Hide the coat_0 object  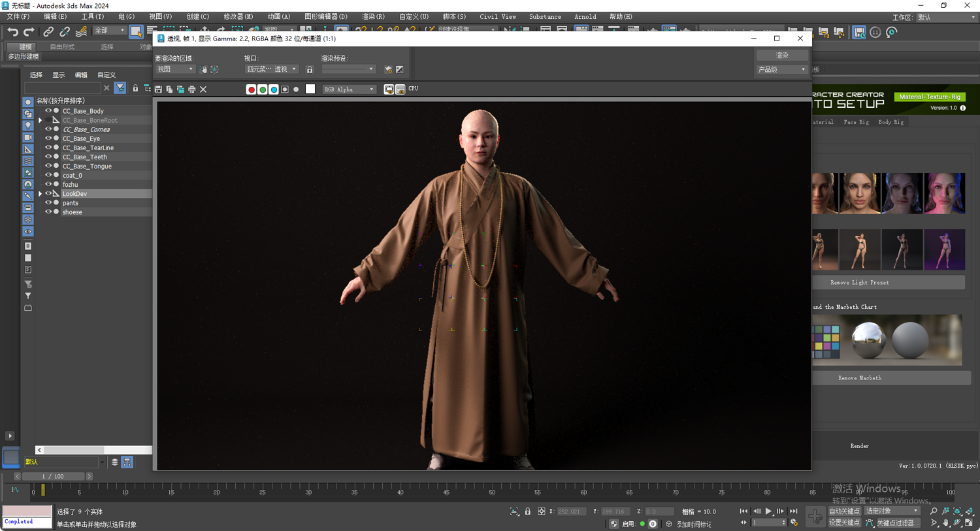point(48,175)
